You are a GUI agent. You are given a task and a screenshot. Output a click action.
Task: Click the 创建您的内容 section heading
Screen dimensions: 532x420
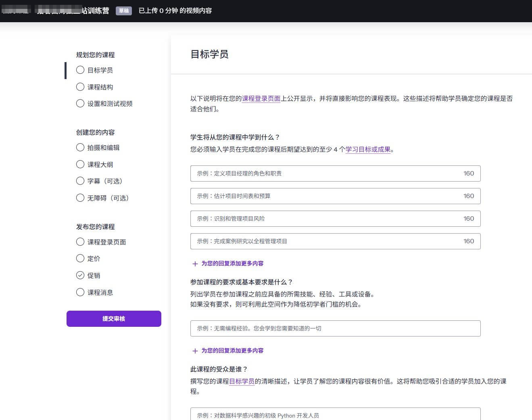(96, 132)
